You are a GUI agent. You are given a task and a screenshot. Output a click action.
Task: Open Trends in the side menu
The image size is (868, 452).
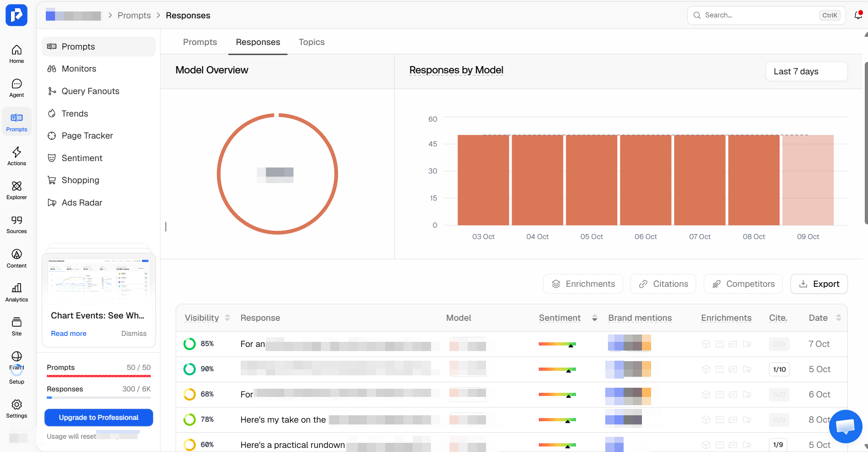pos(99,113)
